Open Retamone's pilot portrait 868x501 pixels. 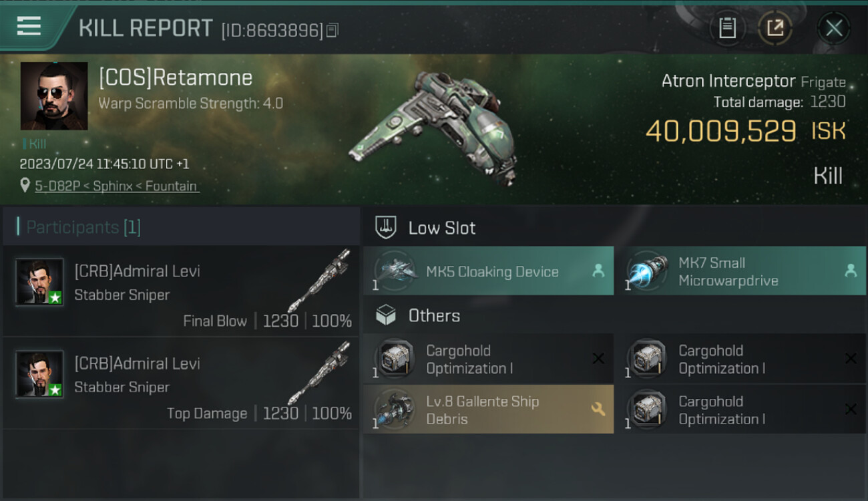pos(54,96)
